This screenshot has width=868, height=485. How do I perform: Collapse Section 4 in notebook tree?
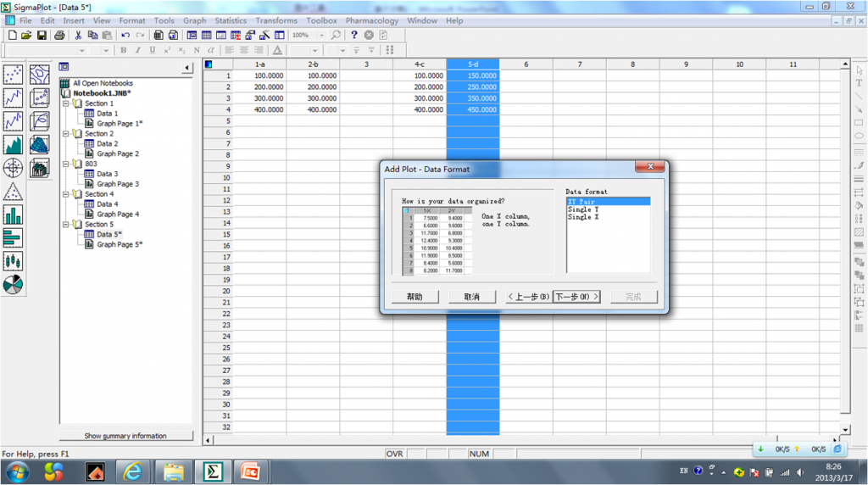coord(66,194)
